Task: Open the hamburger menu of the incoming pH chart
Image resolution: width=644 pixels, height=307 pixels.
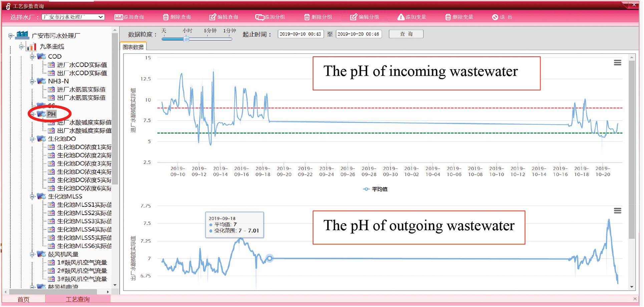Action: click(617, 63)
